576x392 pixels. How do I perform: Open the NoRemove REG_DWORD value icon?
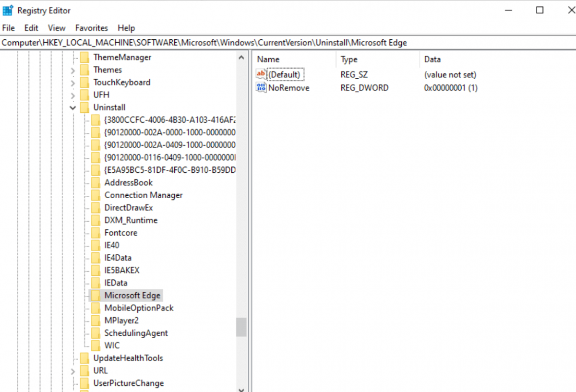coord(262,87)
